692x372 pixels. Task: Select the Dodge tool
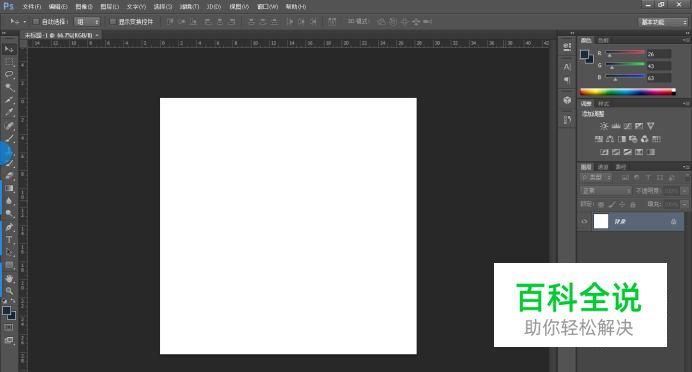(9, 214)
